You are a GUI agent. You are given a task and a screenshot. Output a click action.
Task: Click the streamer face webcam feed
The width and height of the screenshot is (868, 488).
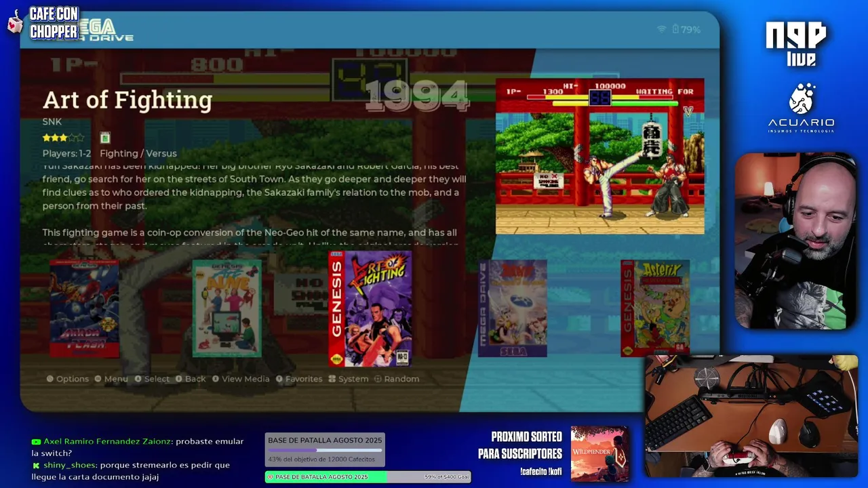click(x=795, y=242)
